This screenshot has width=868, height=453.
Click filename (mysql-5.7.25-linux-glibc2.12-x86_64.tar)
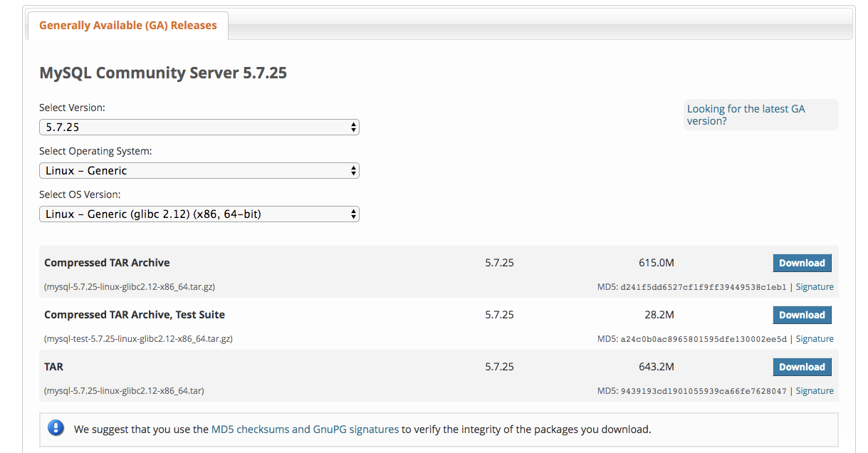pos(125,391)
